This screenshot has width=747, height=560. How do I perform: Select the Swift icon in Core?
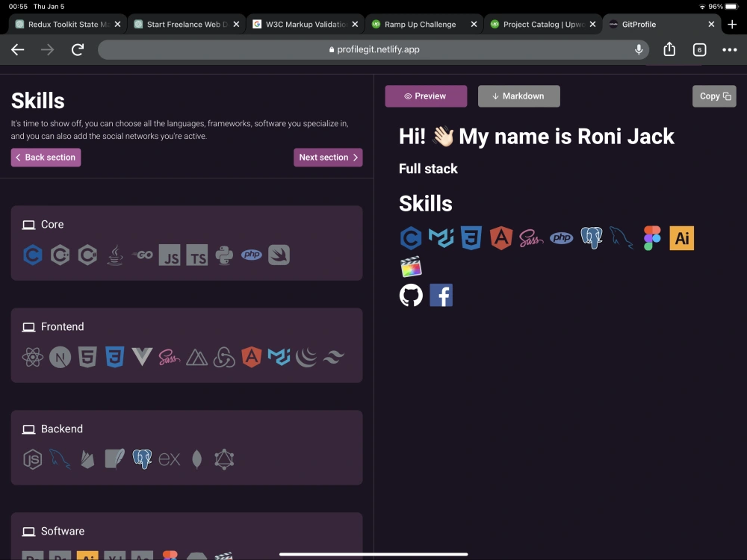click(x=279, y=255)
